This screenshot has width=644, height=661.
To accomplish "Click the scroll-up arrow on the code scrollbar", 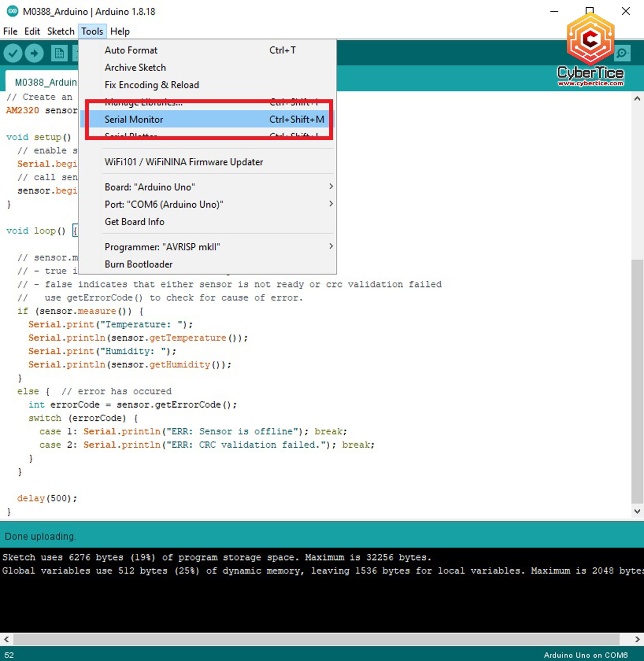I will [x=637, y=98].
